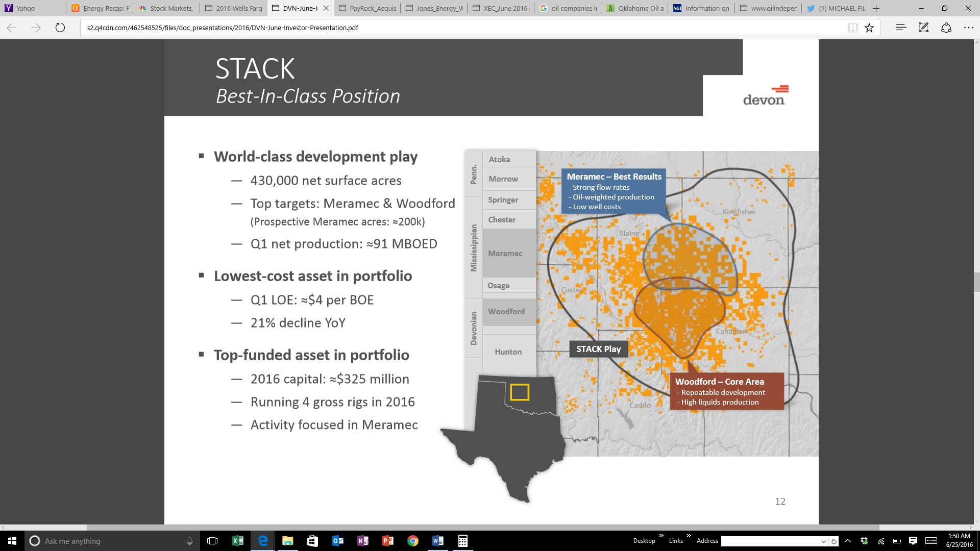
Task: Expand the Links toolbar chevron
Action: click(x=689, y=536)
